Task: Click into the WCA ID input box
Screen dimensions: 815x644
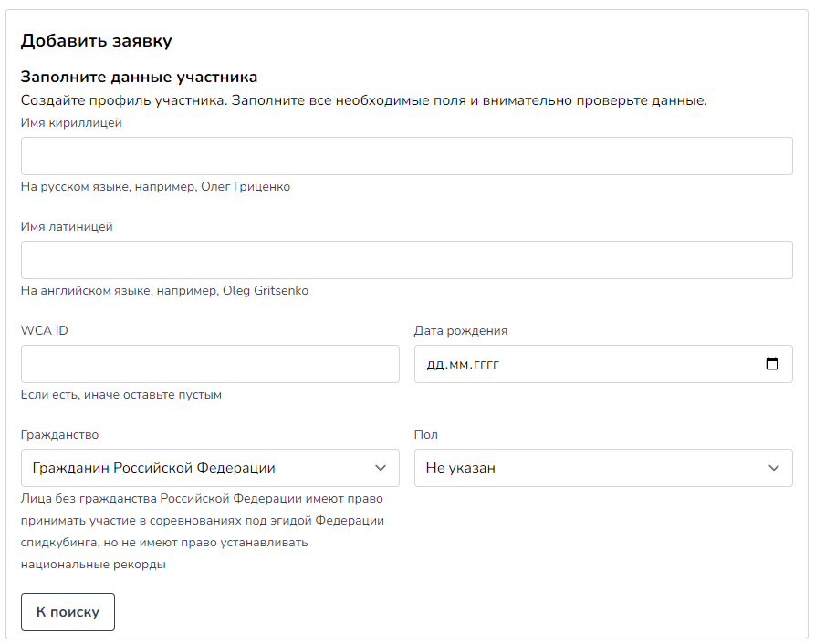Action: [x=210, y=364]
